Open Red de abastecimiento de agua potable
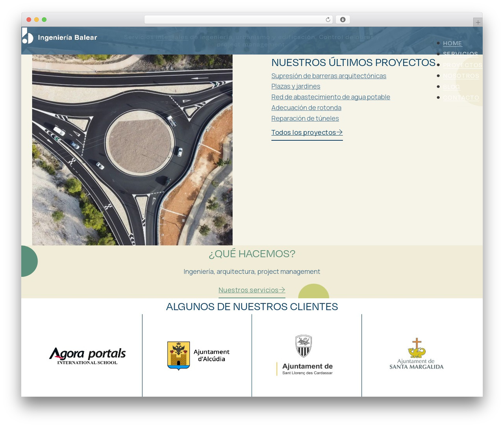Screen dimensions: 504x427 331,97
